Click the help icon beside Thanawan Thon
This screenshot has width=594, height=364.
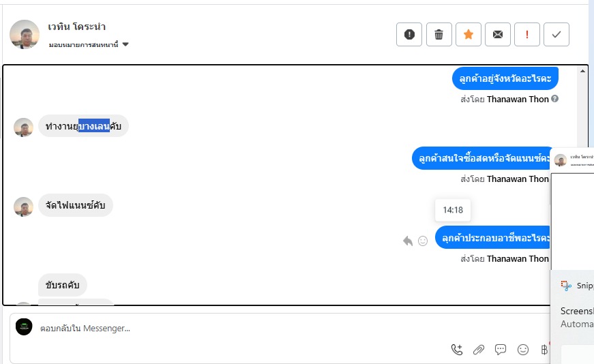point(555,99)
